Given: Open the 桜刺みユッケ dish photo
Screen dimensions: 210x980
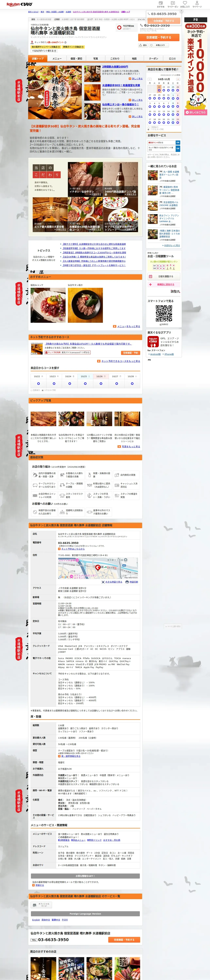Looking at the screenshot, I should tap(48, 305).
